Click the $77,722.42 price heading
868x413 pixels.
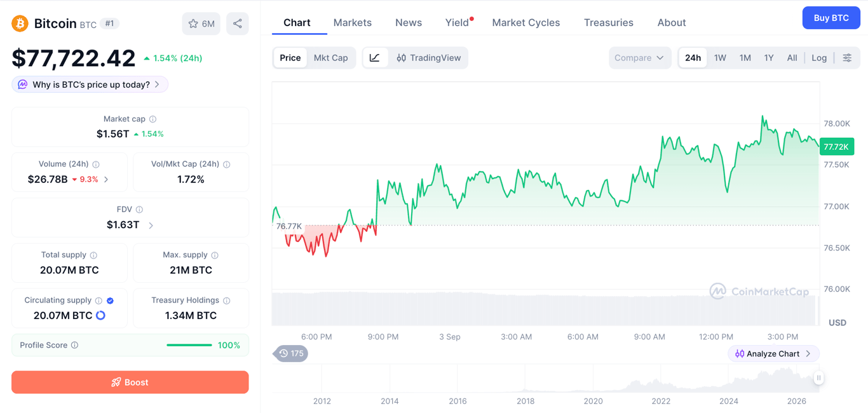coord(74,58)
